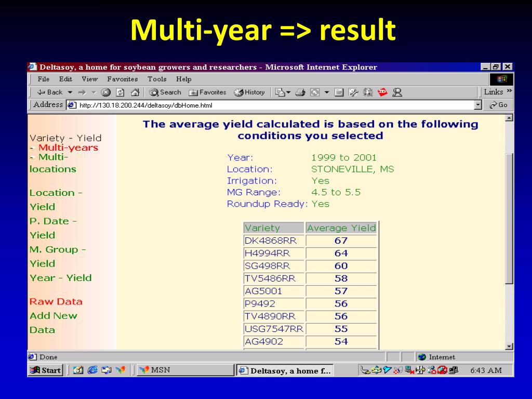Click the Variety column header
The width and height of the screenshot is (532, 399).
click(x=273, y=228)
